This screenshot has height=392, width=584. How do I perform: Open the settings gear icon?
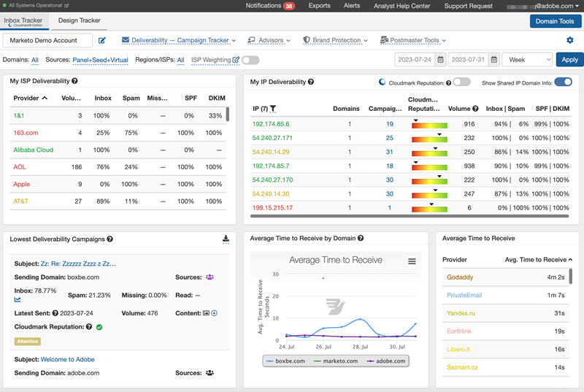tap(570, 40)
